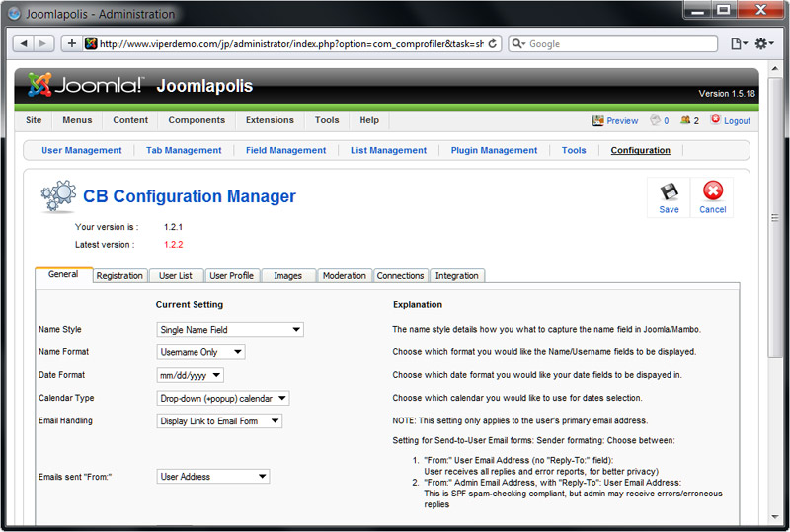Open the Emails sent From dropdown

213,477
